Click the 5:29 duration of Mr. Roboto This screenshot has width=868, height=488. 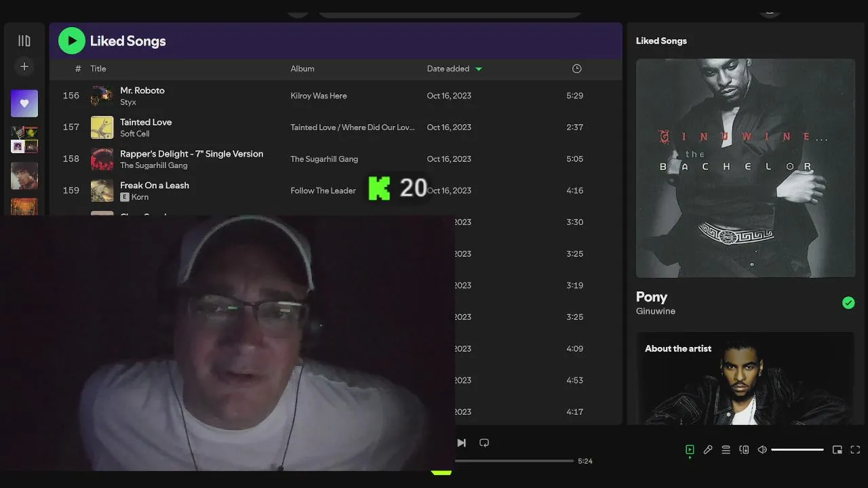coord(574,96)
